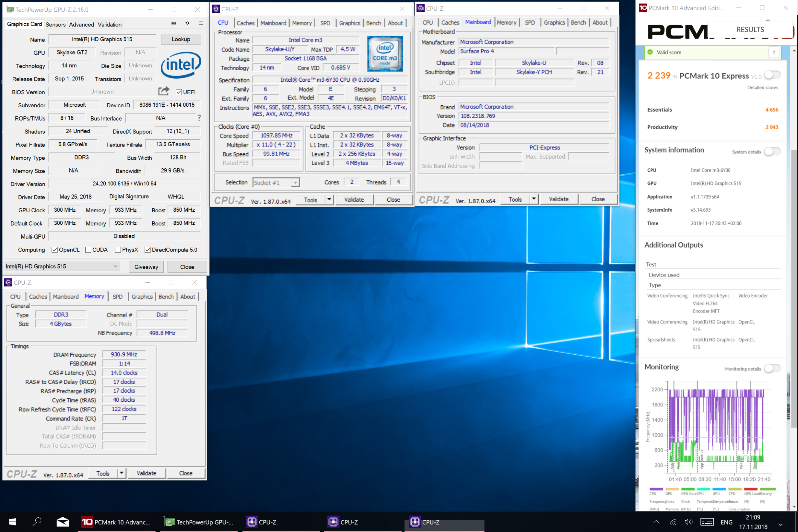Open Tools dropdown arrow in Mainboard window
Image resolution: width=798 pixels, height=532 pixels.
[x=534, y=199]
